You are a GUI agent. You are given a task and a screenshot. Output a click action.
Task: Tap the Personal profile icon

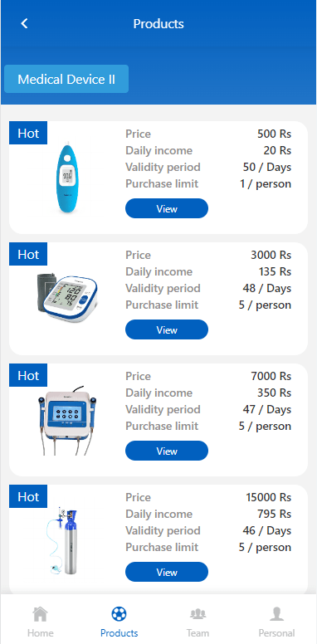coord(277,614)
